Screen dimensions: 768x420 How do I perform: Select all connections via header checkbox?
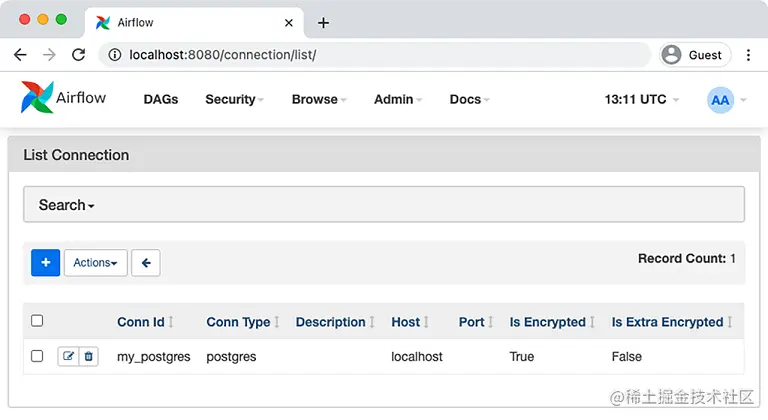(x=37, y=321)
